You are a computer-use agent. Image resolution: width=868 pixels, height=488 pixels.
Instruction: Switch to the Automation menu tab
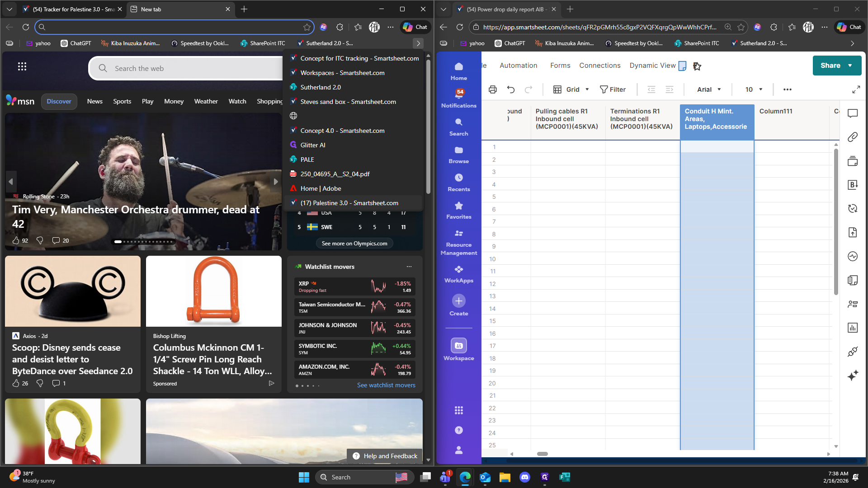pyautogui.click(x=519, y=66)
